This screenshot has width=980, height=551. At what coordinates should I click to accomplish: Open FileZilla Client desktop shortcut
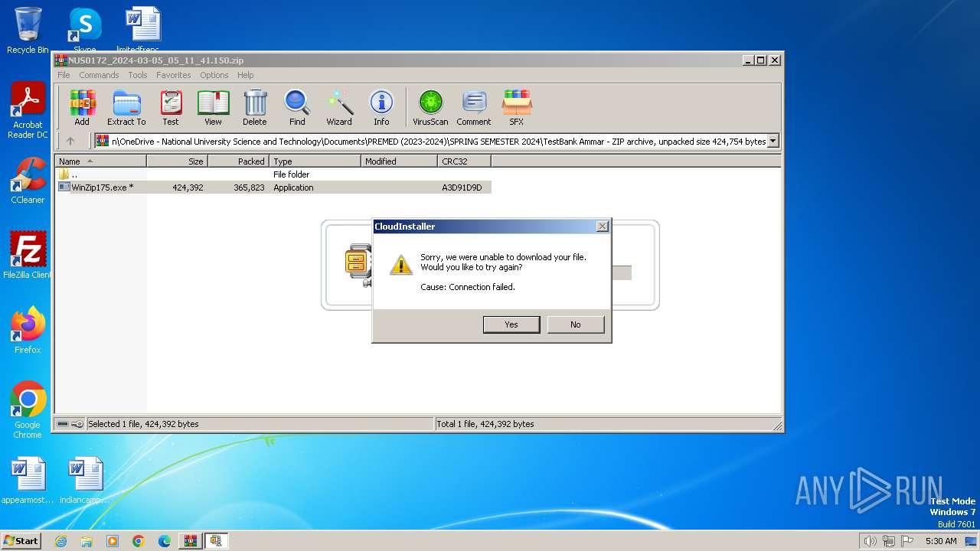pos(28,256)
